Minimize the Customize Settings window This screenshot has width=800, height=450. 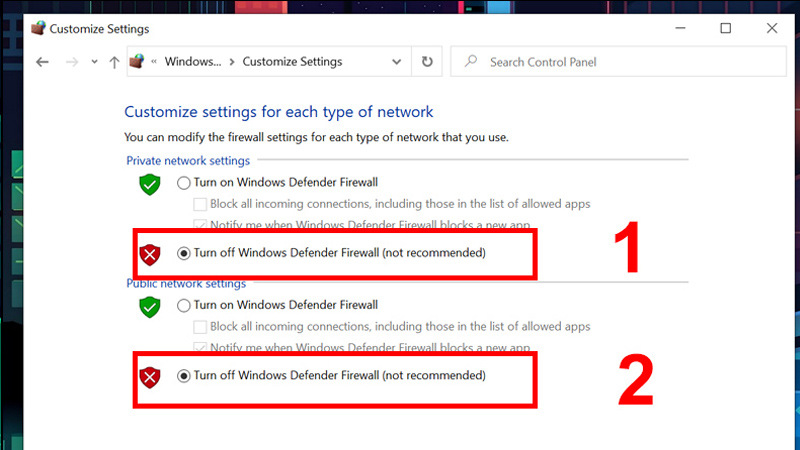tap(680, 28)
